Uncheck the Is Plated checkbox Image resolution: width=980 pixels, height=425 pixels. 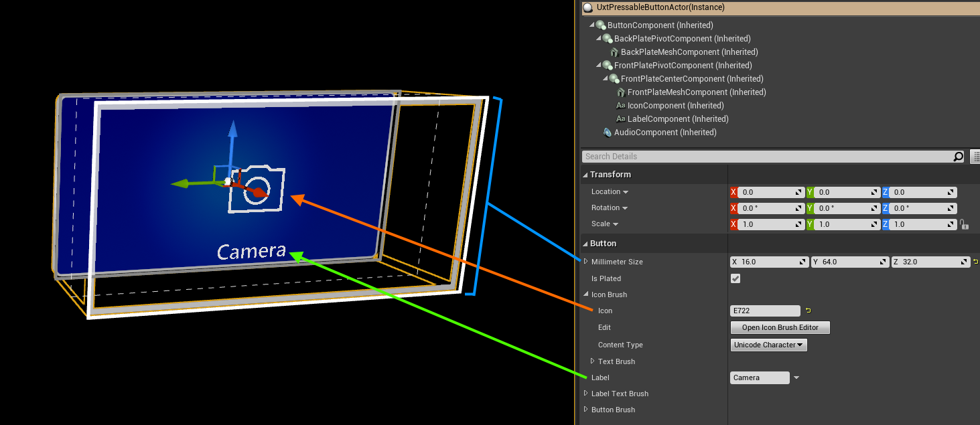[x=735, y=278]
